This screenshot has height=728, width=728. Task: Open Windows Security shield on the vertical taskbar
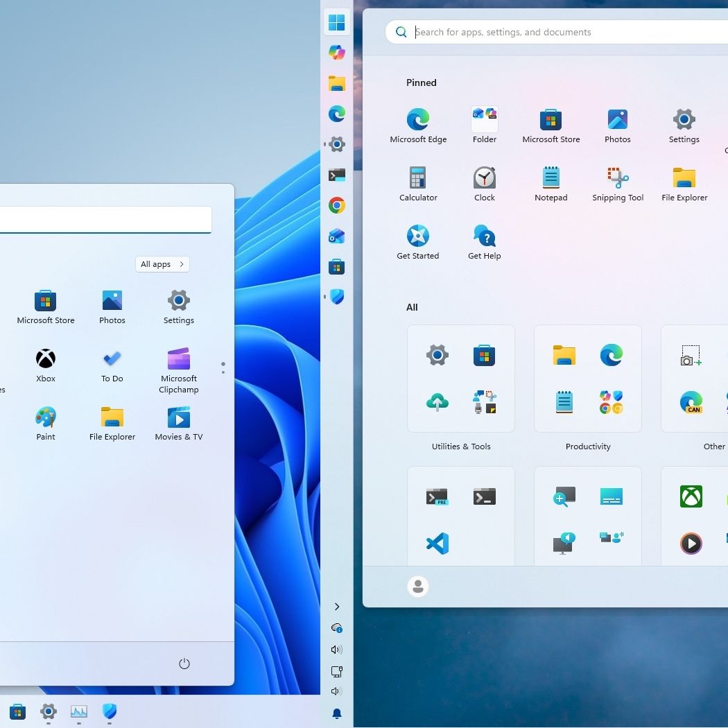click(336, 297)
